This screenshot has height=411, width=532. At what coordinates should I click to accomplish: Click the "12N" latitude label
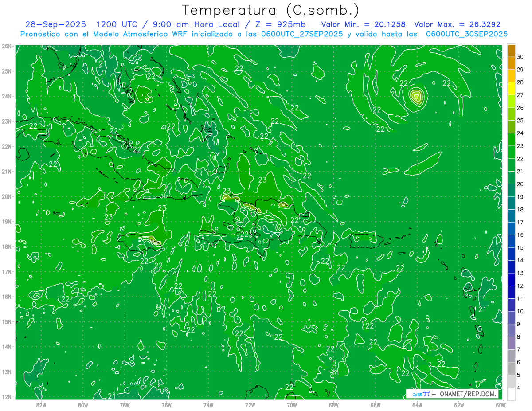coord(7,397)
